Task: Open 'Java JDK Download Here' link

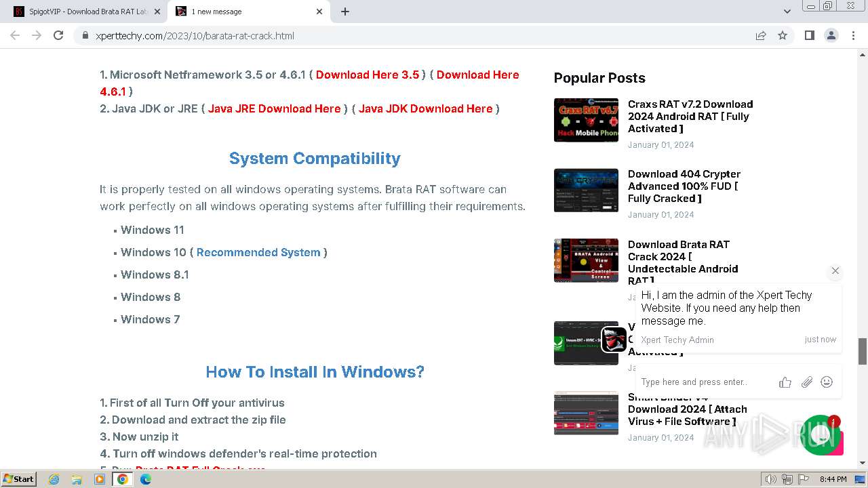Action: 426,108
